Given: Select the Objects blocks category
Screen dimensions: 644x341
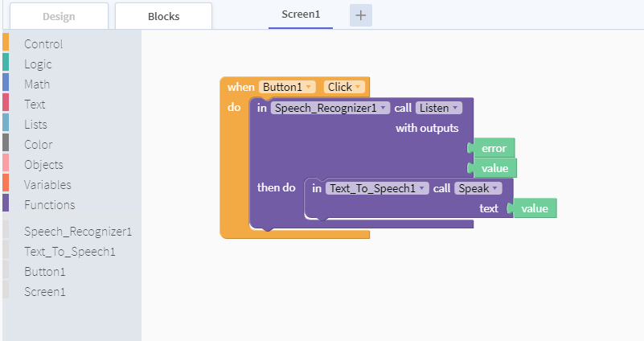Looking at the screenshot, I should 43,165.
